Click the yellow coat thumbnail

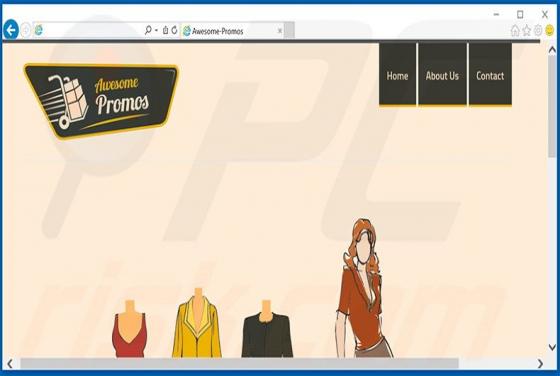197,323
